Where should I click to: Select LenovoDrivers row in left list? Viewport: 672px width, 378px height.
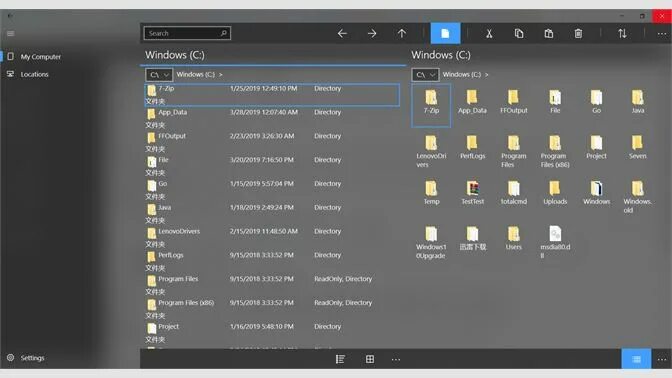point(272,237)
